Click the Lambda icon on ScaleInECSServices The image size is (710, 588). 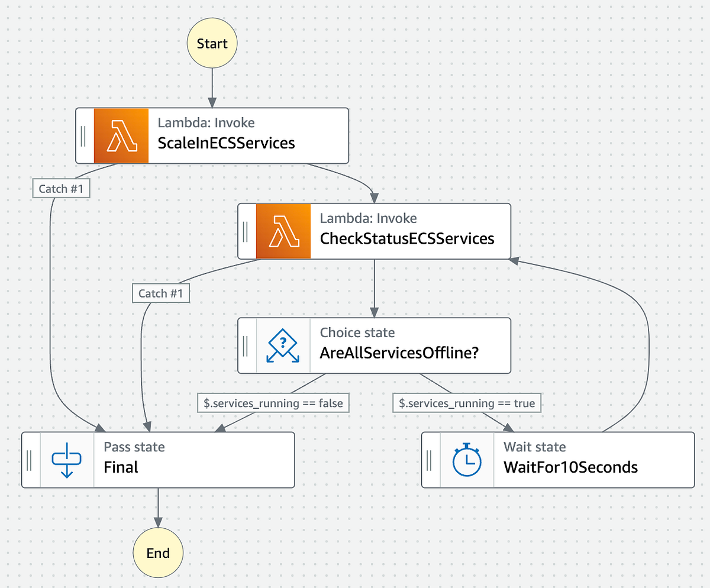[x=120, y=135]
